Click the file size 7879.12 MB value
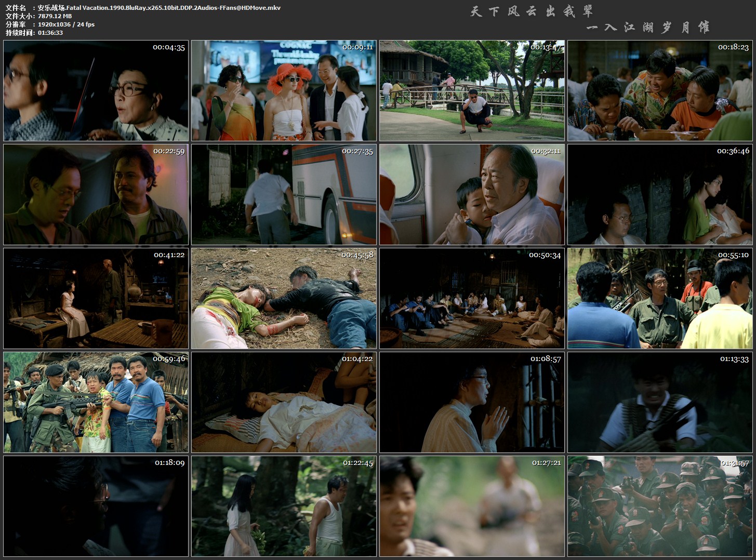Screen dimensions: 756x560 point(55,16)
